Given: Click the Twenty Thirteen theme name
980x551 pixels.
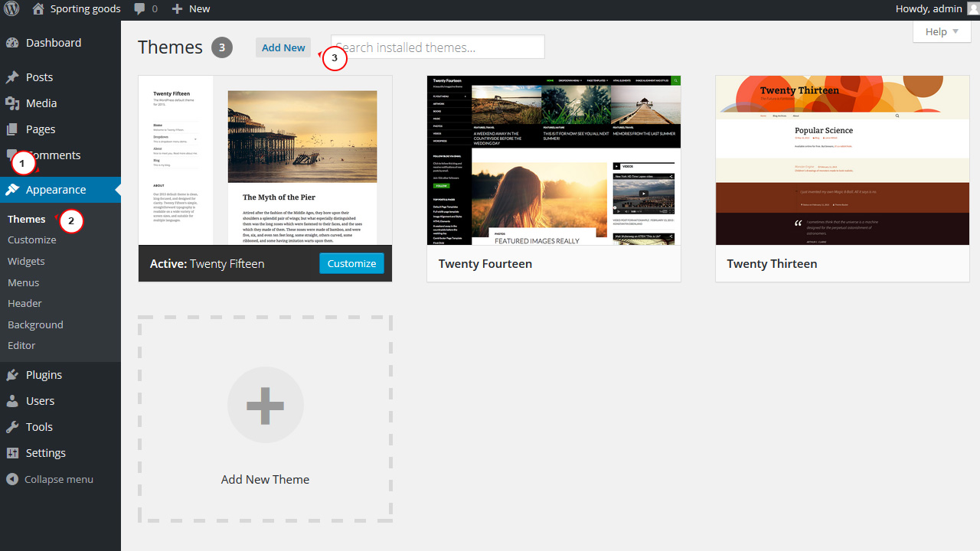Looking at the screenshot, I should click(x=772, y=263).
